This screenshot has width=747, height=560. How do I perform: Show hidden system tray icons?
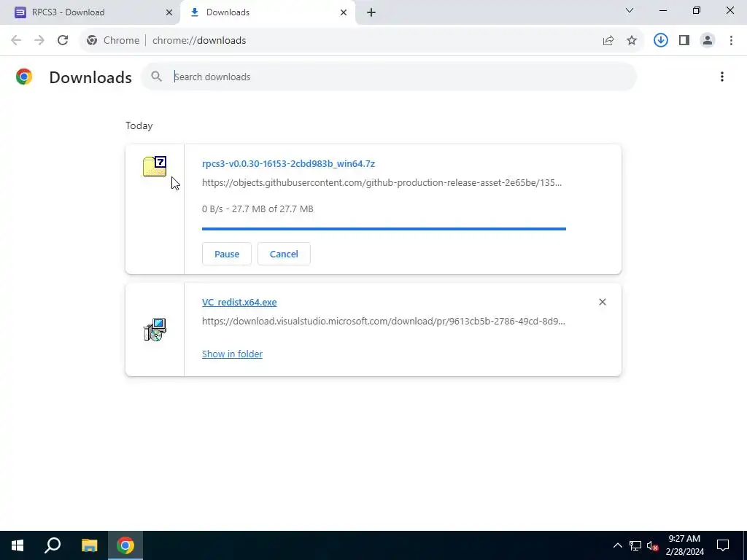point(617,545)
